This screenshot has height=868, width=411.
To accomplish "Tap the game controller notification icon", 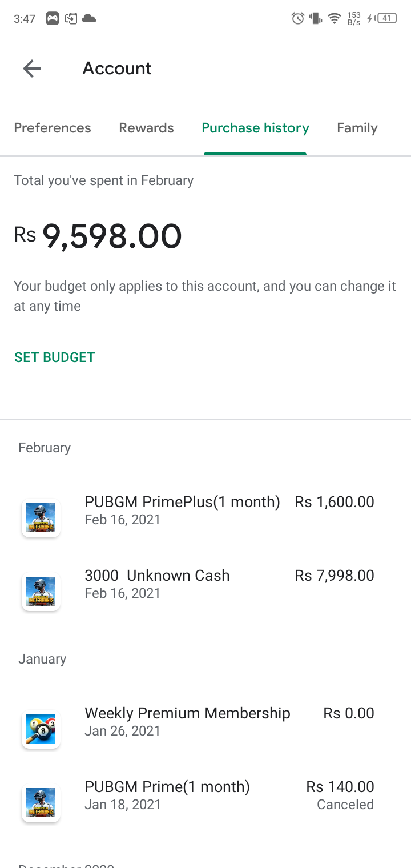I will click(x=53, y=18).
